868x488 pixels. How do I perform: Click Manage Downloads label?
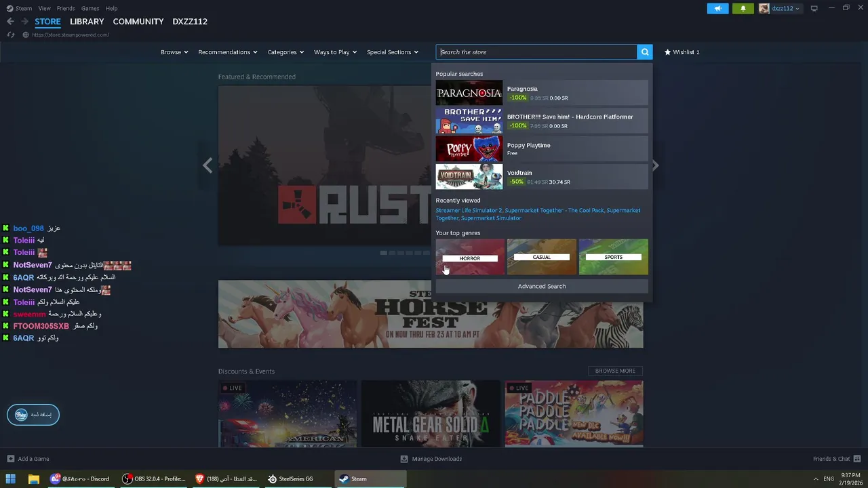pyautogui.click(x=437, y=459)
